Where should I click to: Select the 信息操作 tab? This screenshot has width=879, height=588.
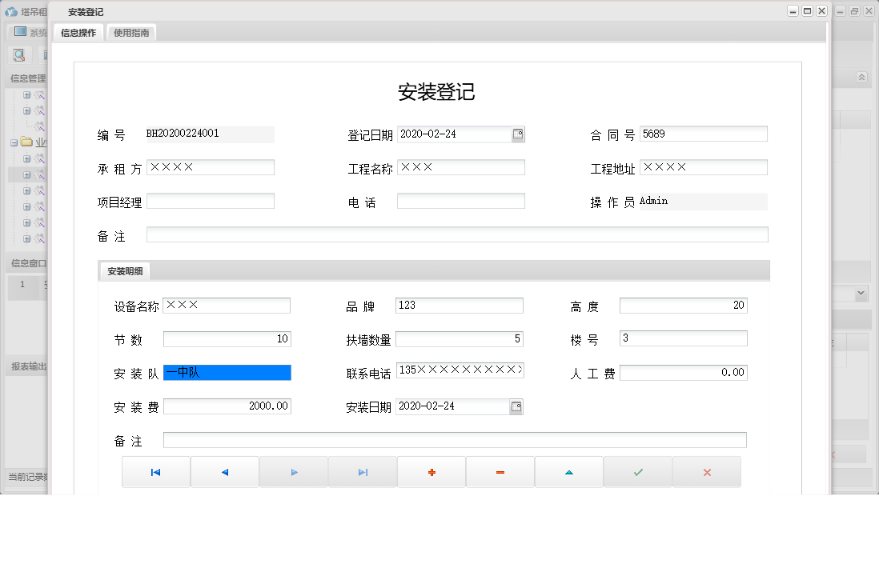point(77,34)
